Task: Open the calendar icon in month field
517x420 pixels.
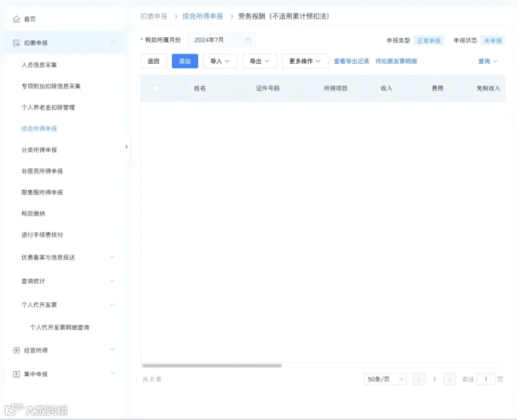Action: pyautogui.click(x=248, y=40)
